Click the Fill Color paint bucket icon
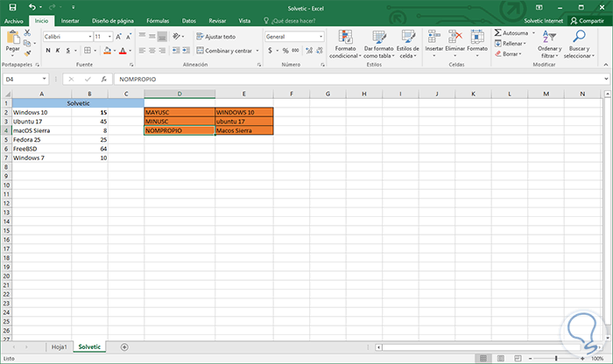The image size is (613, 364). (x=107, y=51)
